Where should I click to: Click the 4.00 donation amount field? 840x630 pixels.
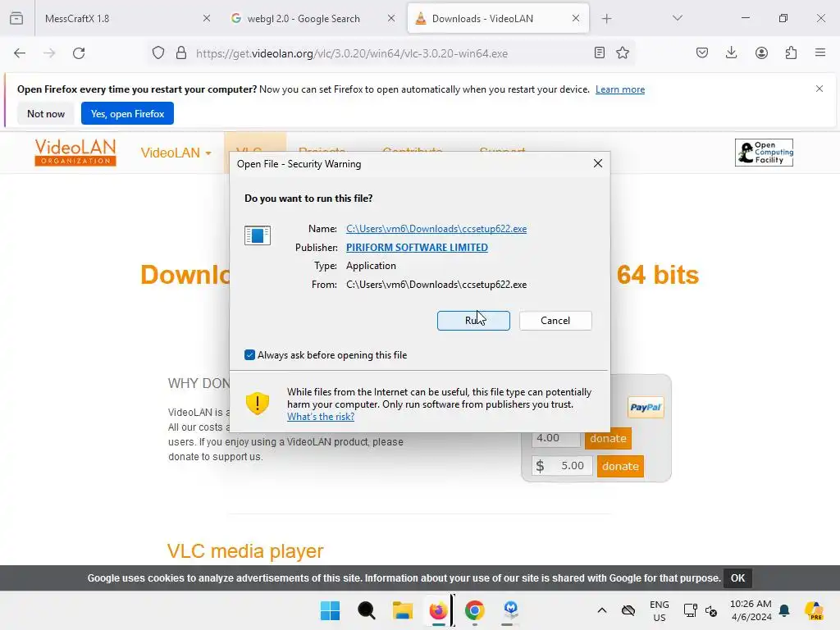coord(555,438)
